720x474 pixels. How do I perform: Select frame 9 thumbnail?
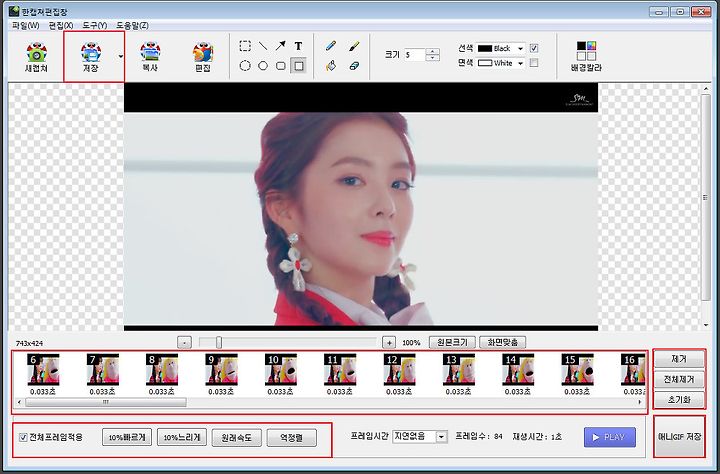pos(221,369)
